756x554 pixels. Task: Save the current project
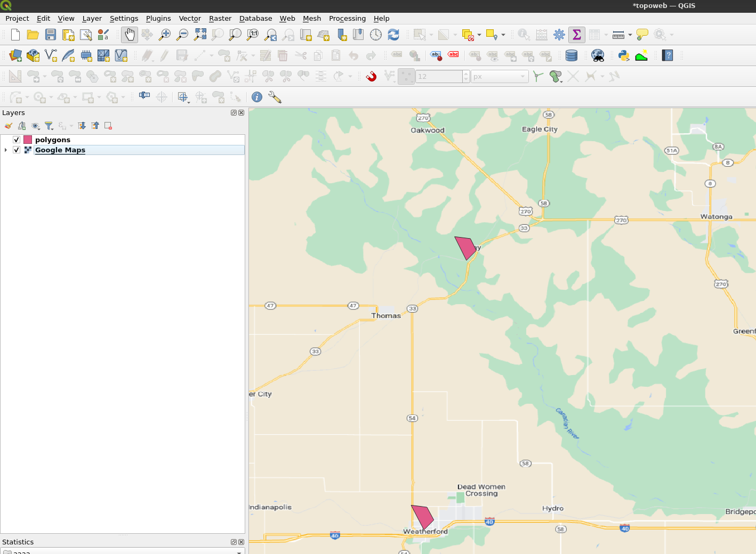coord(51,35)
